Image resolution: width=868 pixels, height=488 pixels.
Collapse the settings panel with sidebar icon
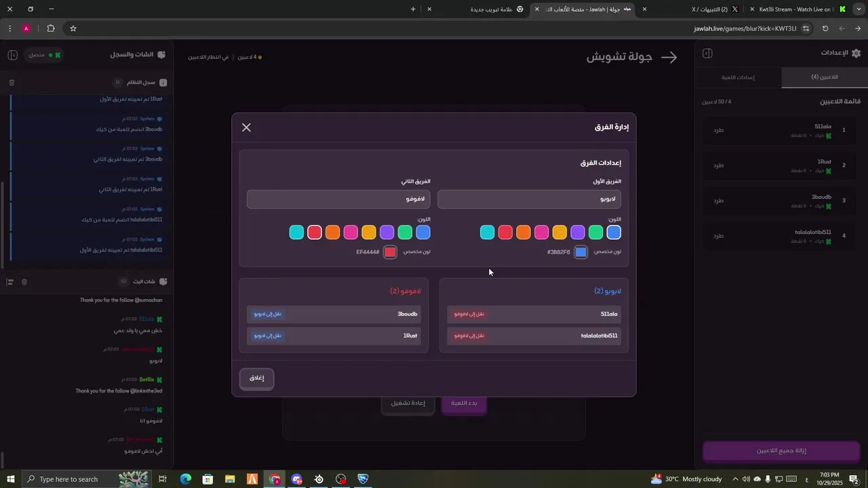tap(707, 54)
